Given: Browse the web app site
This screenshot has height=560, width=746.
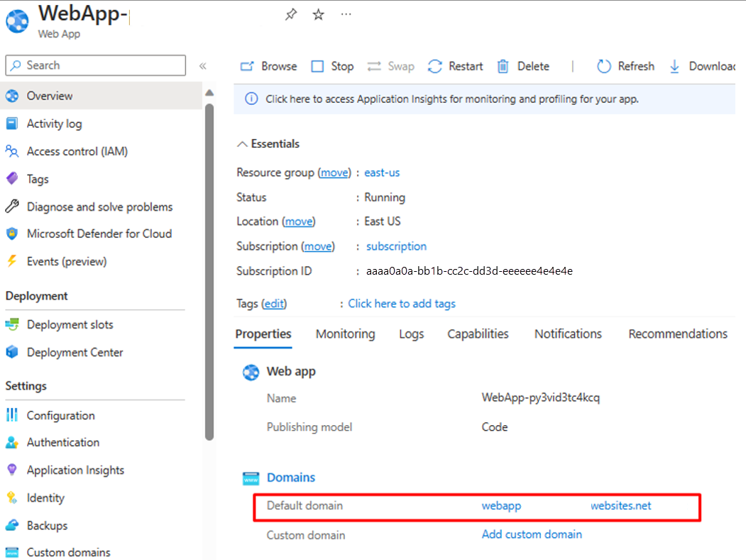Looking at the screenshot, I should (269, 66).
